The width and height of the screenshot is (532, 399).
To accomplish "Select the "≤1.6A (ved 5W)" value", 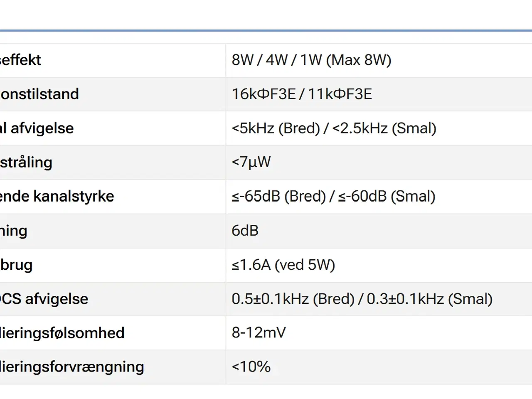I will pyautogui.click(x=283, y=265).
